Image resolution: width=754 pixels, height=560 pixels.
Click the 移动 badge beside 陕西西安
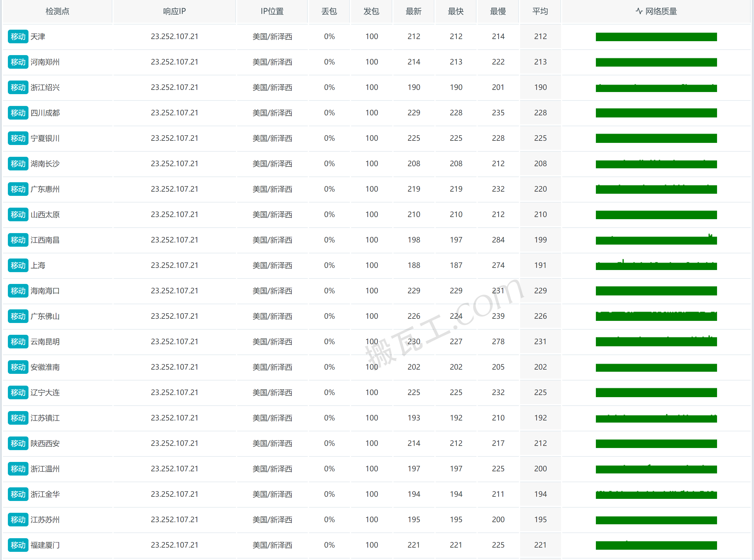18,443
